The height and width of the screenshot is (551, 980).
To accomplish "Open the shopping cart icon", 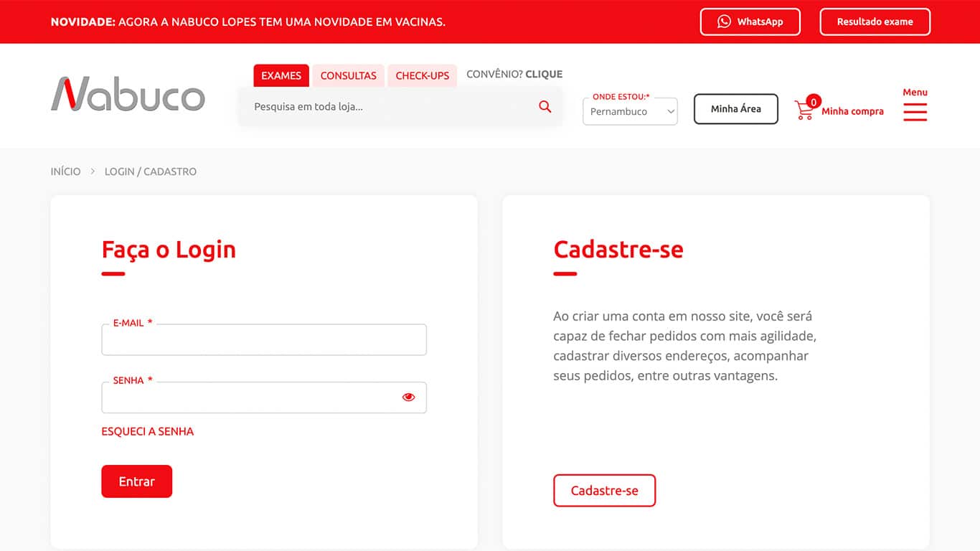I will point(805,110).
